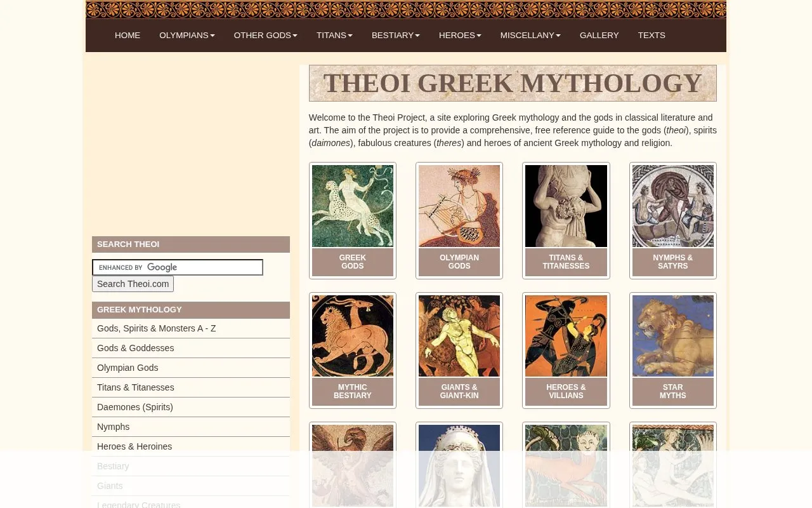Click the Star Myths caption label
The height and width of the screenshot is (508, 812).
click(x=673, y=392)
